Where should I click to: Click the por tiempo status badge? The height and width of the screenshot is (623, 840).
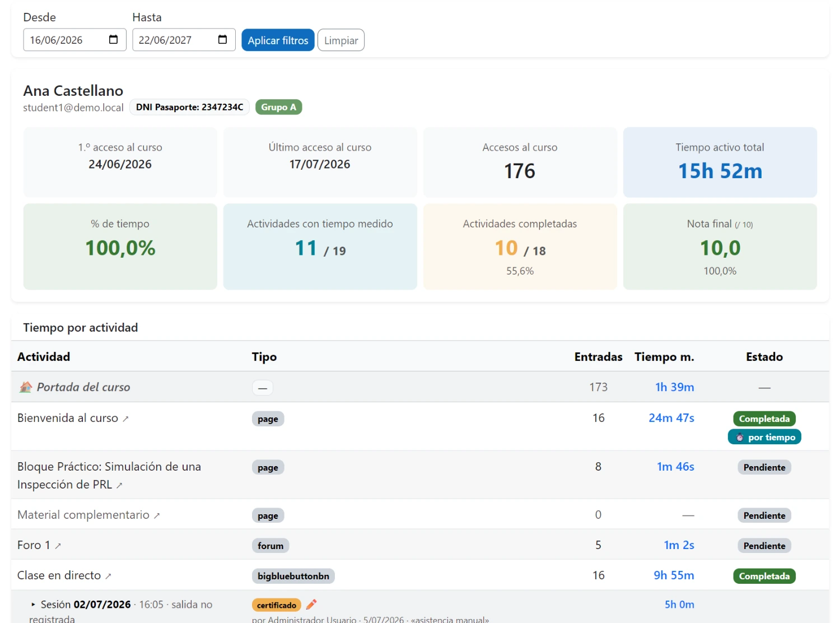click(764, 437)
